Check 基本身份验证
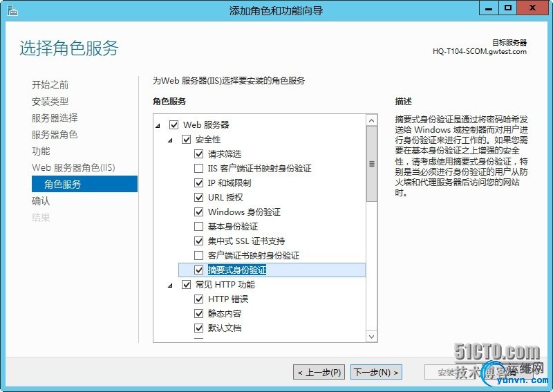The image size is (553, 392). pos(199,226)
